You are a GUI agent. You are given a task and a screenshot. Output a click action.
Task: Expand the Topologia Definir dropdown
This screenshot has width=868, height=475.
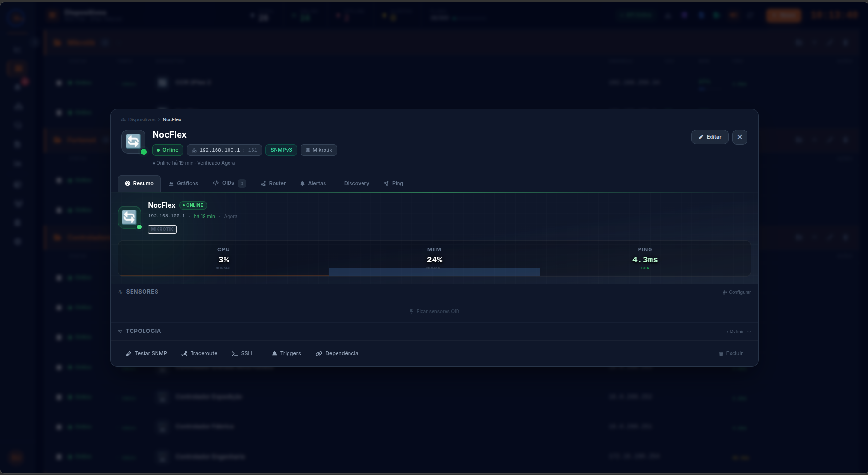tap(738, 332)
